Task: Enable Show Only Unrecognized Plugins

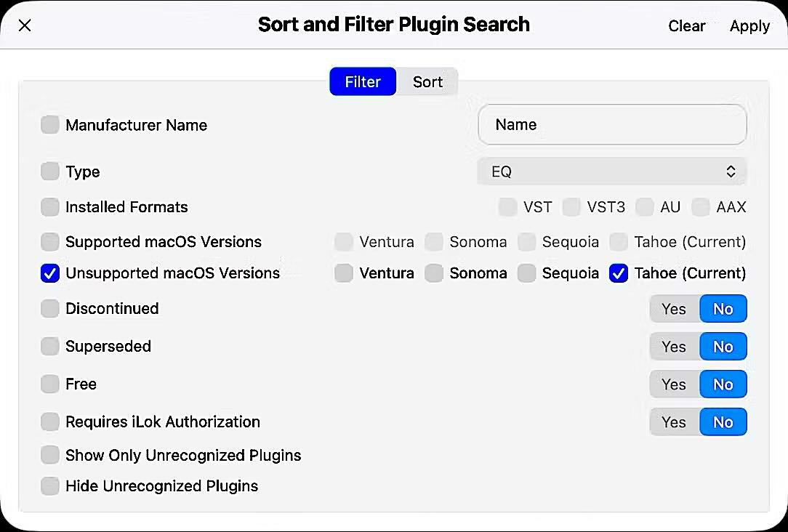Action: pos(49,456)
